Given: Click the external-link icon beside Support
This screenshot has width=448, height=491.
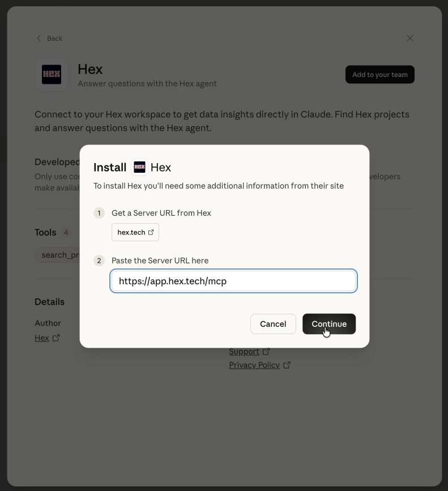Looking at the screenshot, I should (267, 351).
